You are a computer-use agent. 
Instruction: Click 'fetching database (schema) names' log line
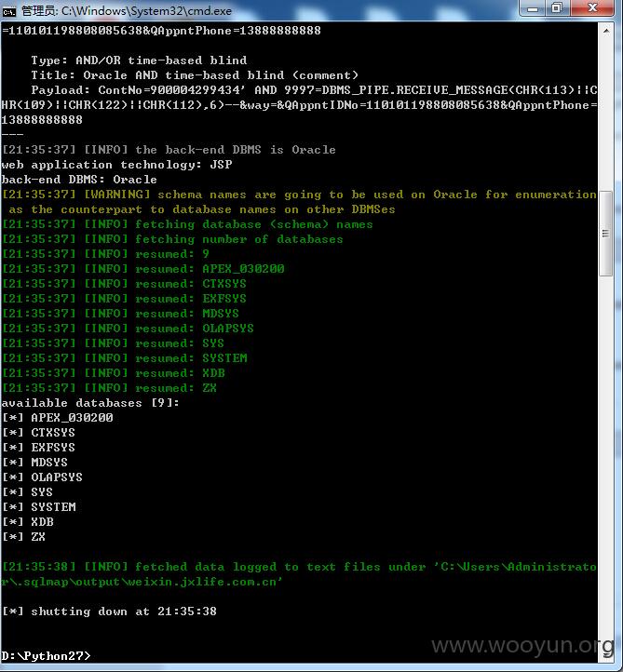click(x=187, y=224)
